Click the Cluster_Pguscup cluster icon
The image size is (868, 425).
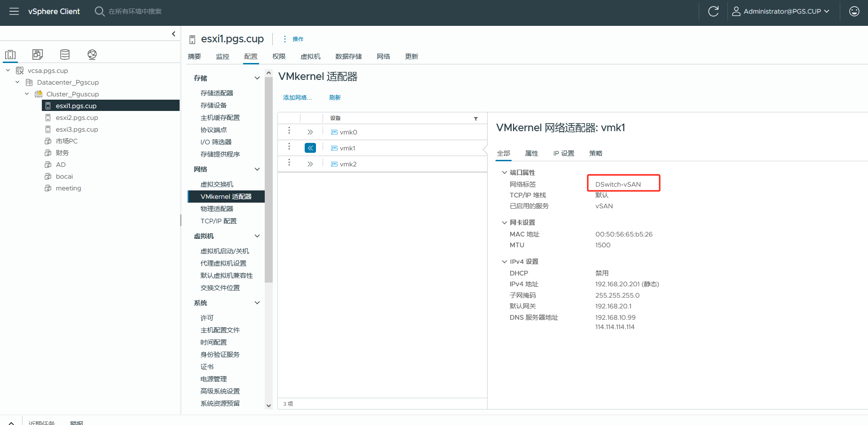pyautogui.click(x=39, y=94)
